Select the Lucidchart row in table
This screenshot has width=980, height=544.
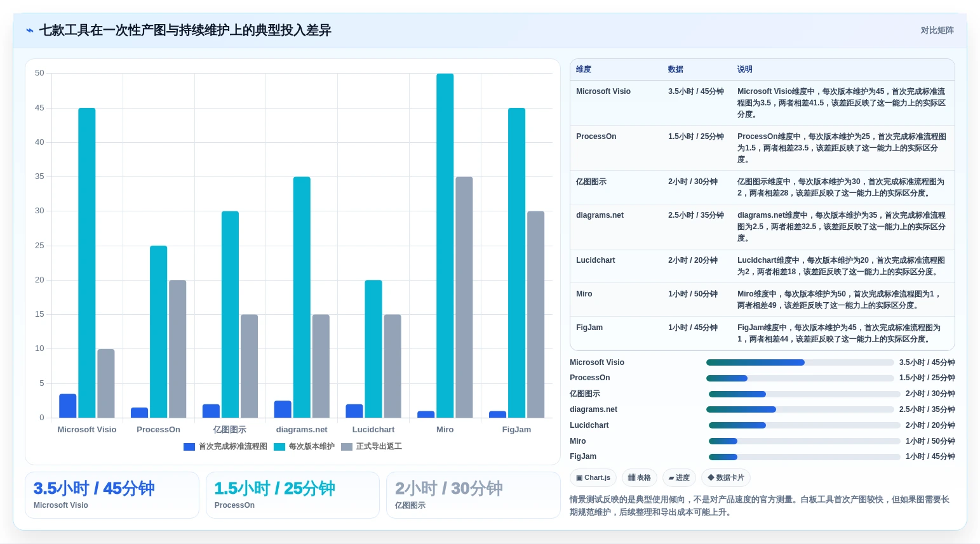coord(762,266)
